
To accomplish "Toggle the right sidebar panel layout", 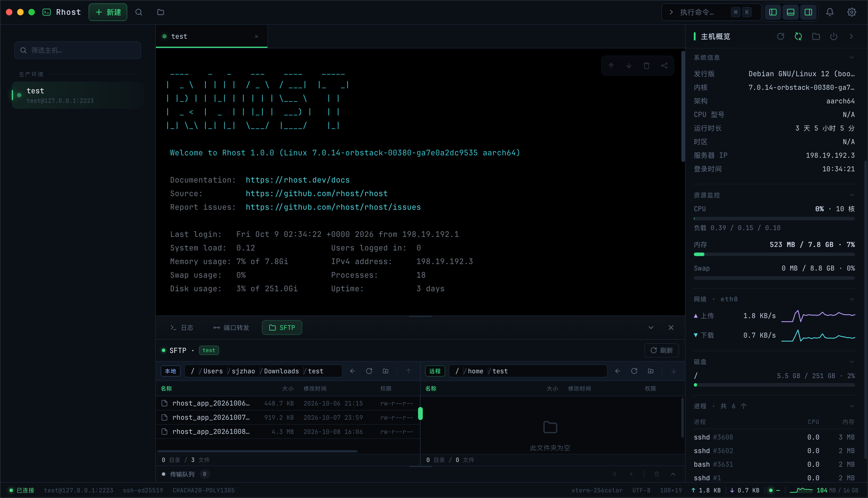I will click(x=808, y=12).
